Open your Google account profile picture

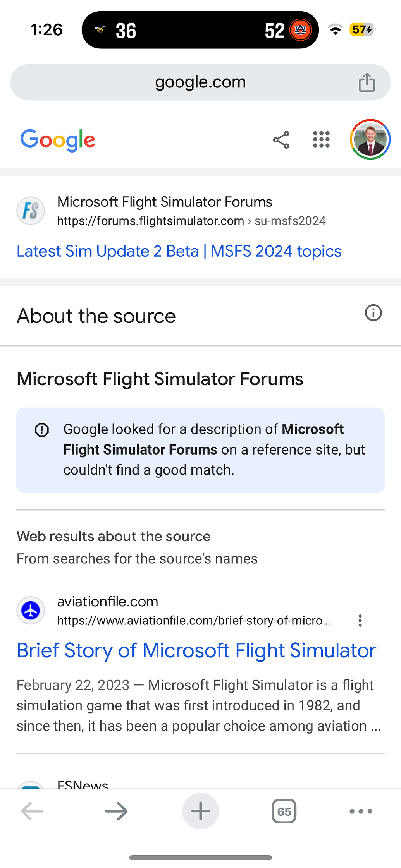pyautogui.click(x=370, y=140)
